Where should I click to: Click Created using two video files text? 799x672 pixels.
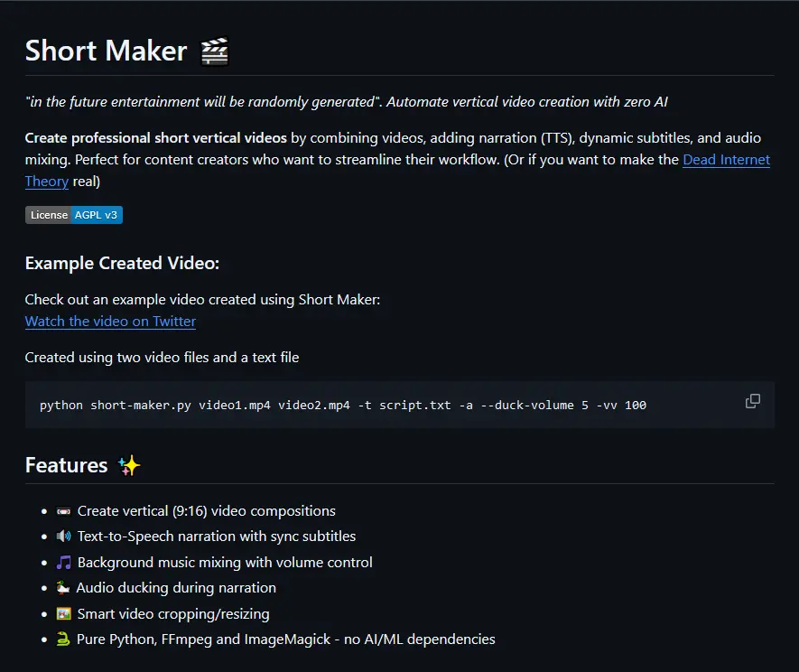pyautogui.click(x=162, y=358)
